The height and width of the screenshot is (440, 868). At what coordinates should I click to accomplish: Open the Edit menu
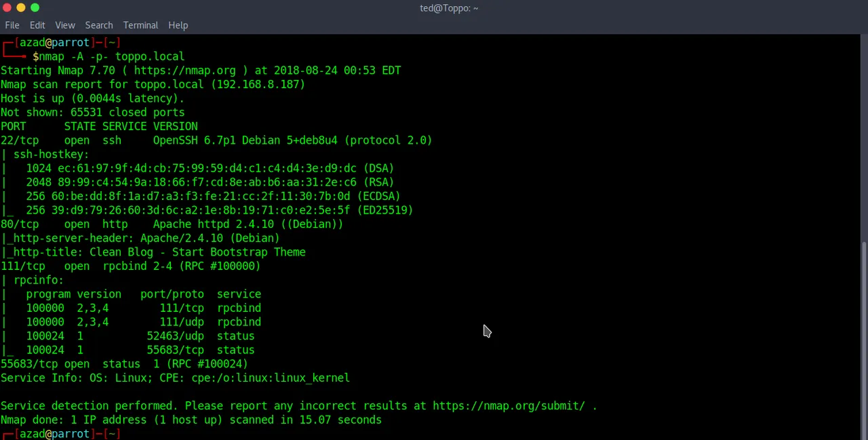pyautogui.click(x=37, y=25)
